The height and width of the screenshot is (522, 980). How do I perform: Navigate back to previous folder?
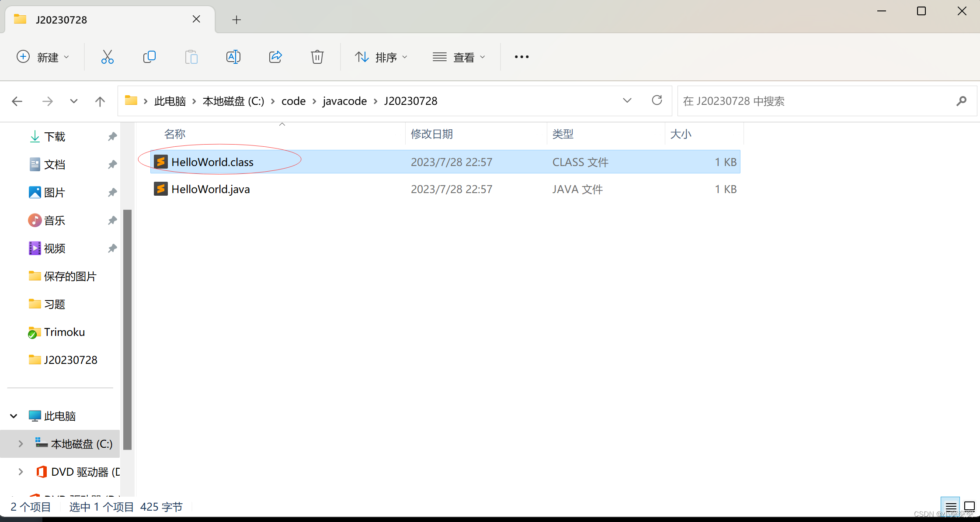tap(17, 101)
